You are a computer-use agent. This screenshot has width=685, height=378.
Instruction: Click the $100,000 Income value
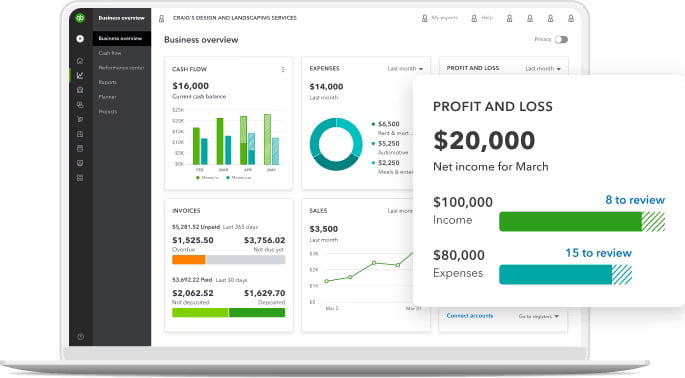point(463,202)
